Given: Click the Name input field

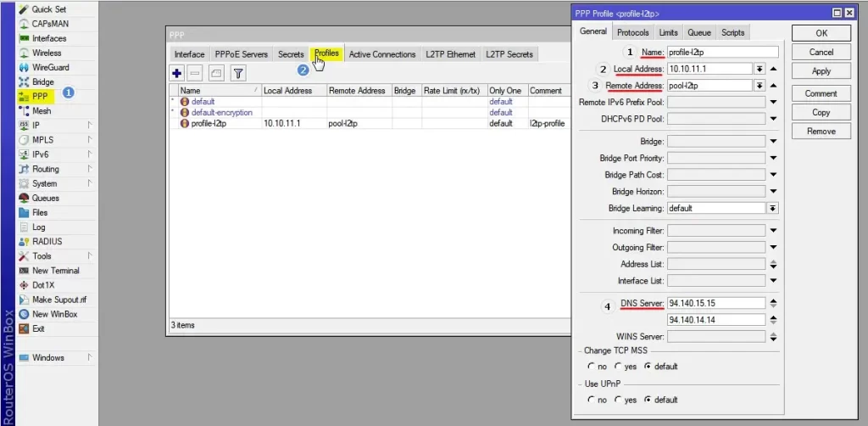Looking at the screenshot, I should pyautogui.click(x=722, y=52).
